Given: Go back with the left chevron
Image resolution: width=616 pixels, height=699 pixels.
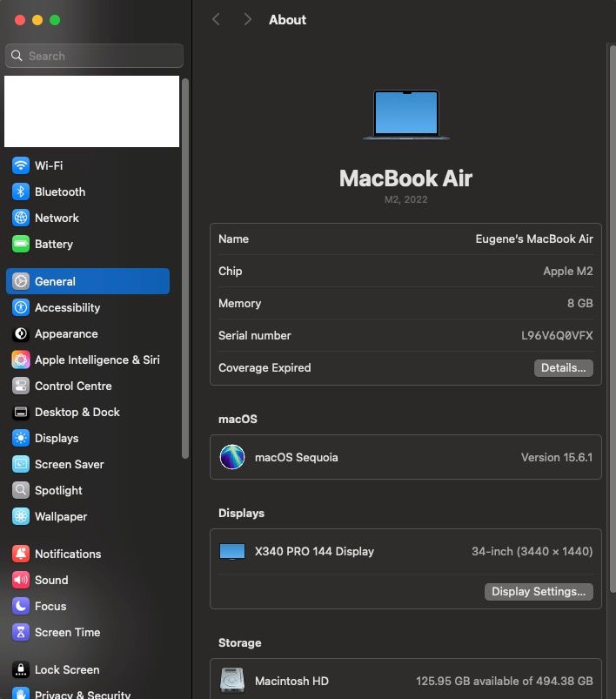Looking at the screenshot, I should (216, 20).
